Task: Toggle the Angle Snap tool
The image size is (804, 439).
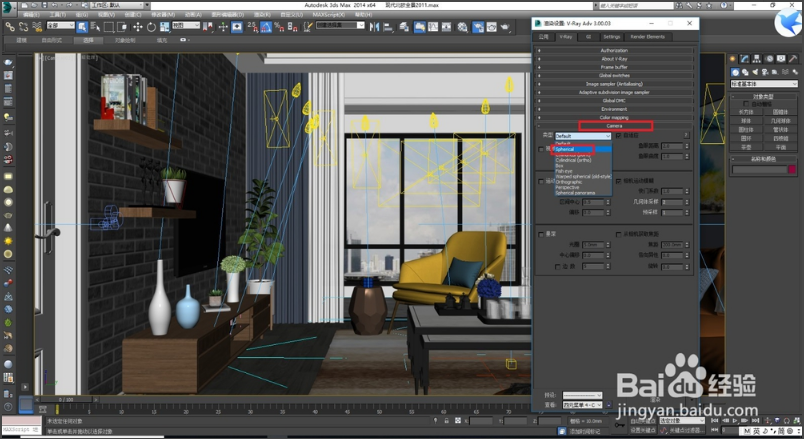Action: pyautogui.click(x=266, y=27)
